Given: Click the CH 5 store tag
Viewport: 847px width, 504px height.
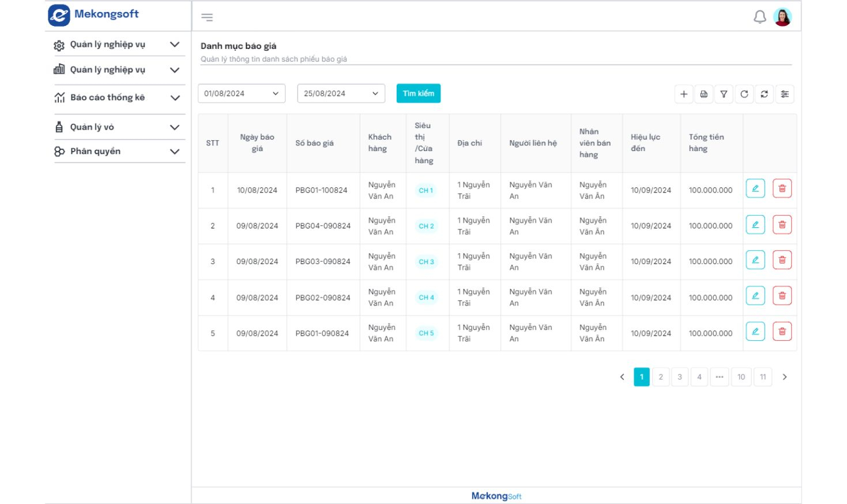Looking at the screenshot, I should pyautogui.click(x=427, y=333).
